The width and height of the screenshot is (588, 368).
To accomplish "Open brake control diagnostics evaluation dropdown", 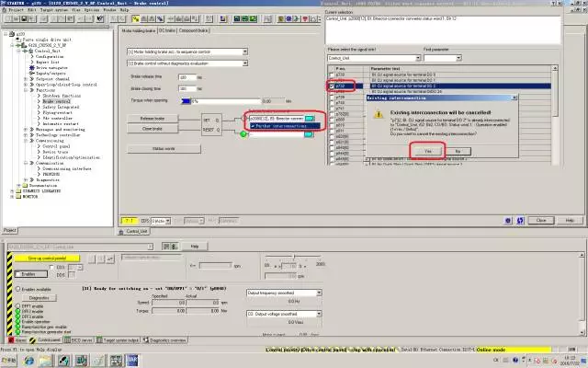I will pyautogui.click(x=246, y=63).
